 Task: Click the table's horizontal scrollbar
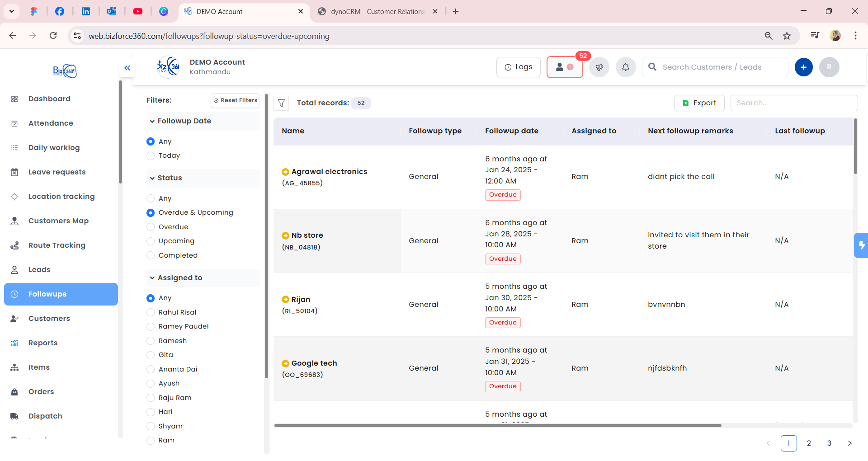click(497, 425)
